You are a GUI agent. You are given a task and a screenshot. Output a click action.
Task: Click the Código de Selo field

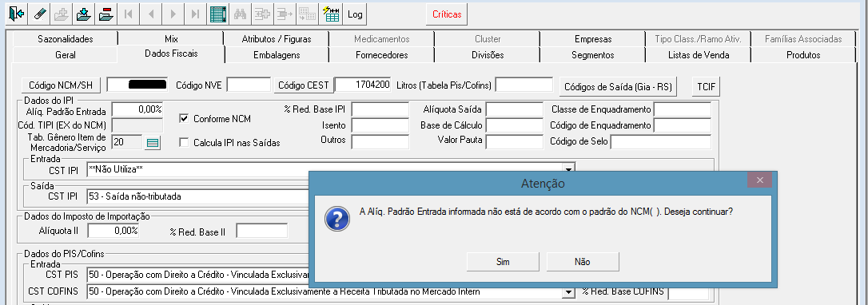click(660, 141)
